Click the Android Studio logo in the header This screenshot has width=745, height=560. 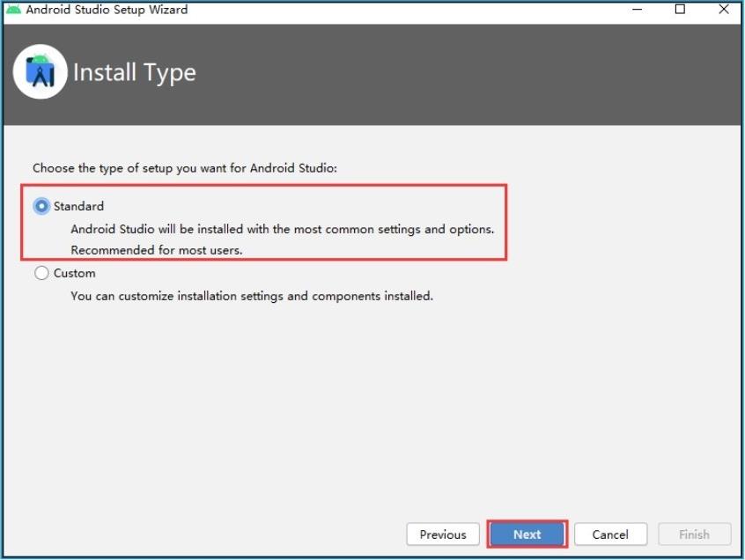(41, 71)
